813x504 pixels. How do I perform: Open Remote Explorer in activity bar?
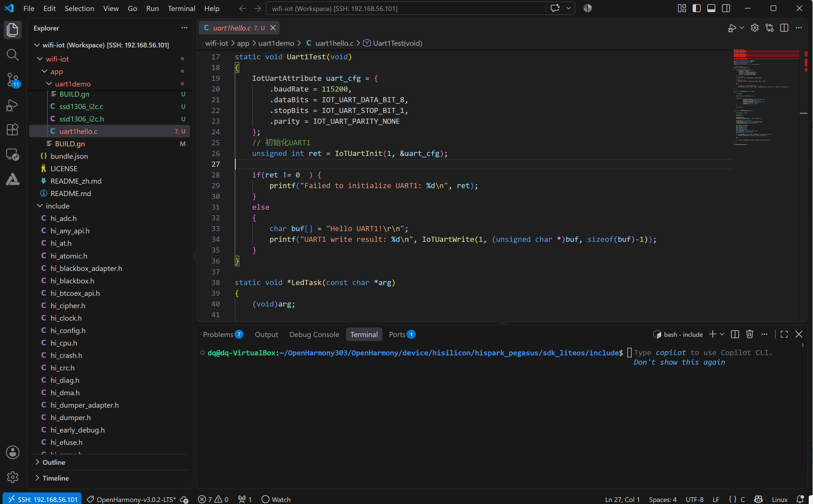point(12,154)
